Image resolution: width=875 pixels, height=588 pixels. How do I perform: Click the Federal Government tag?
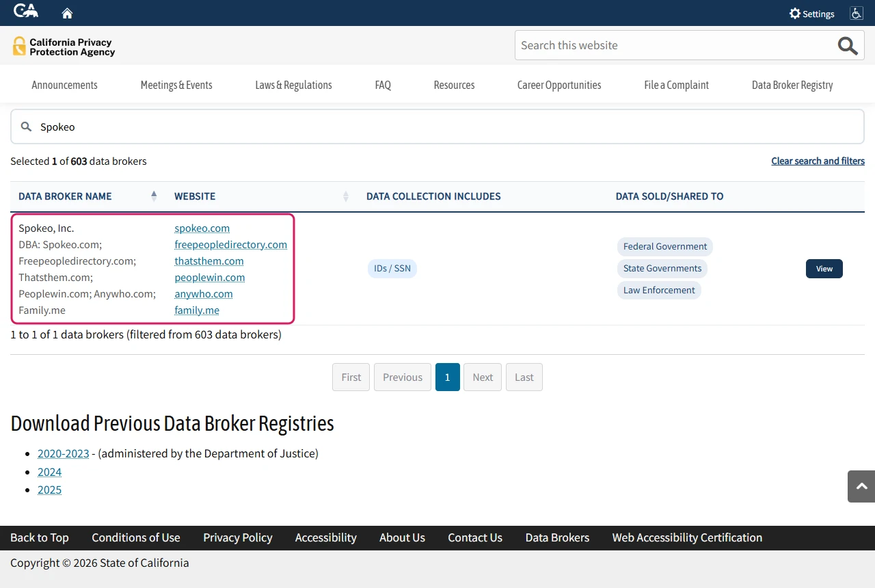point(665,247)
